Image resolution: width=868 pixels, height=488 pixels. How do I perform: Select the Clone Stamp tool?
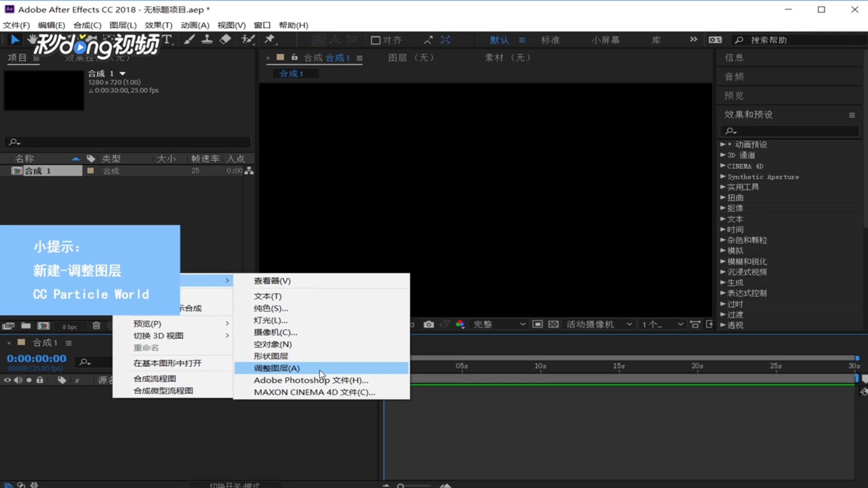pos(207,40)
